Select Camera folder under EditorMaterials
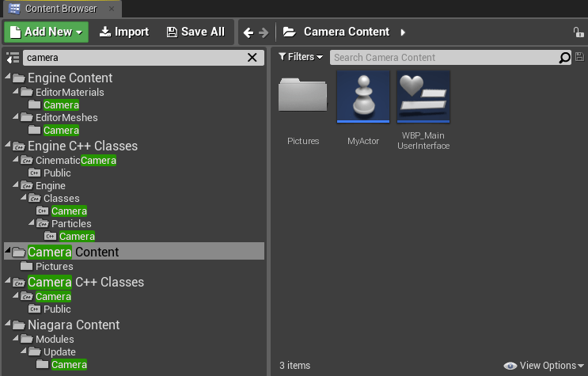 pos(61,105)
